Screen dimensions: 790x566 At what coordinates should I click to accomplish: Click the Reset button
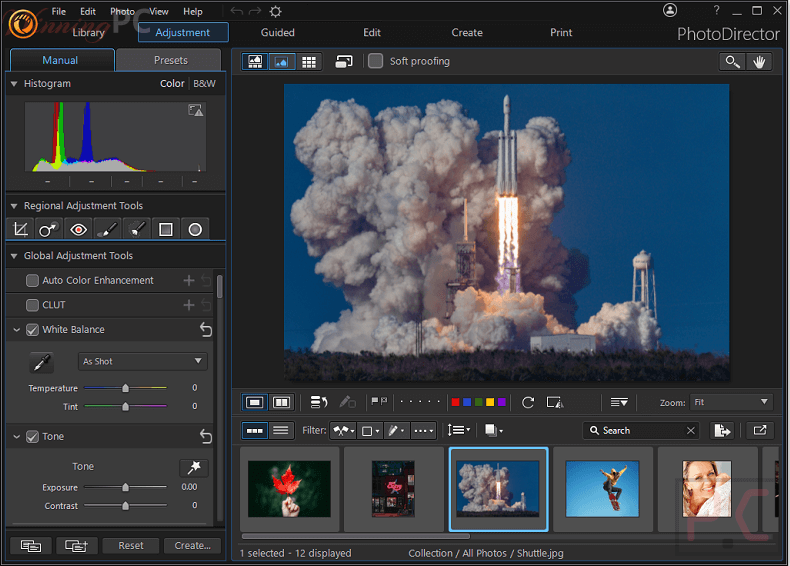coord(131,545)
